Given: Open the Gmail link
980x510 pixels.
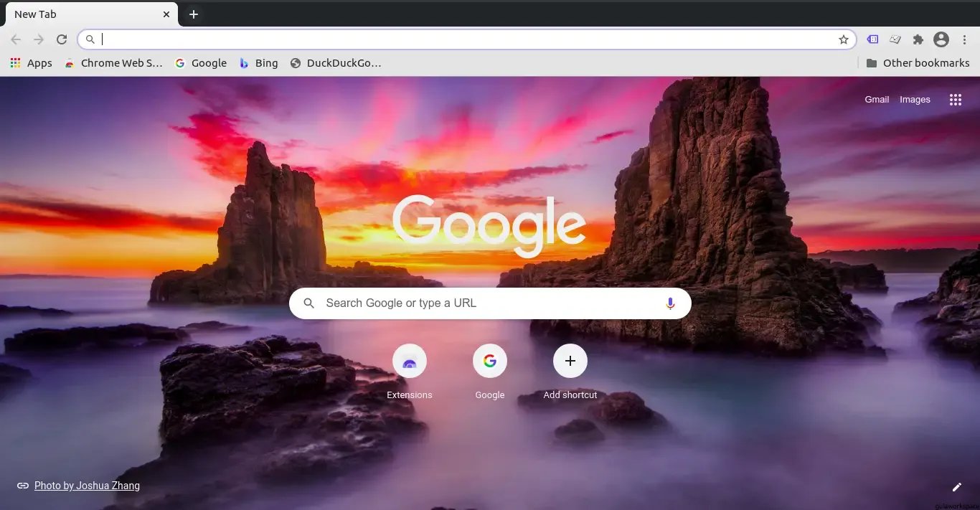Looking at the screenshot, I should point(877,100).
